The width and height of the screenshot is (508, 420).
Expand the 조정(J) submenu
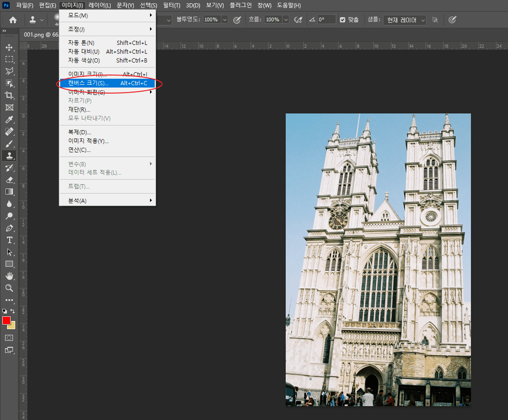click(107, 29)
